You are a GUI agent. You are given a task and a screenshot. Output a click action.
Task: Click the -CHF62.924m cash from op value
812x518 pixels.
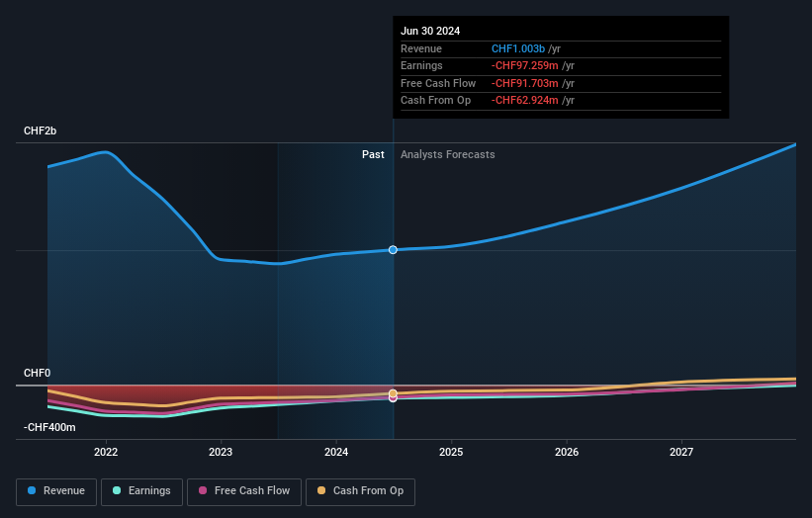point(524,101)
